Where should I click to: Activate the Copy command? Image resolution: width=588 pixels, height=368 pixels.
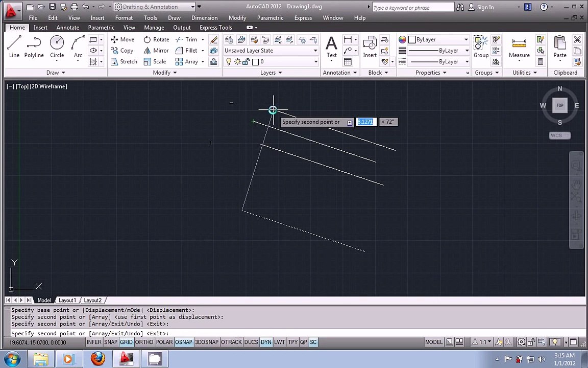[x=122, y=50]
